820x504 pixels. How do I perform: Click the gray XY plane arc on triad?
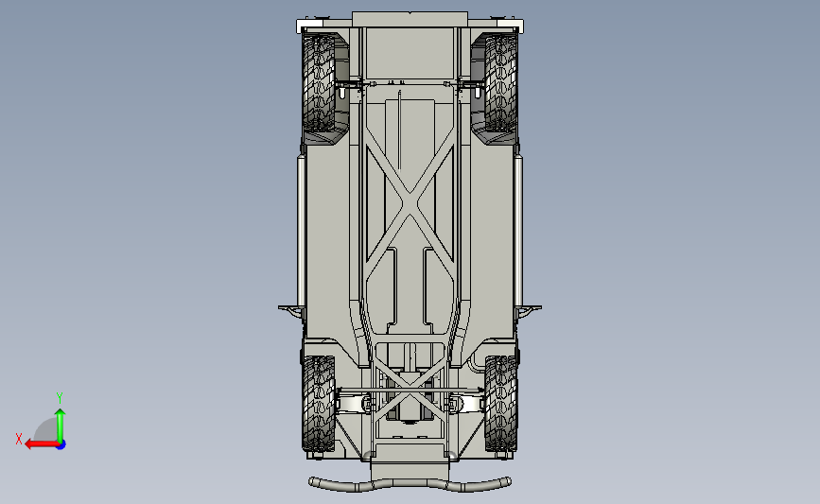point(46,429)
